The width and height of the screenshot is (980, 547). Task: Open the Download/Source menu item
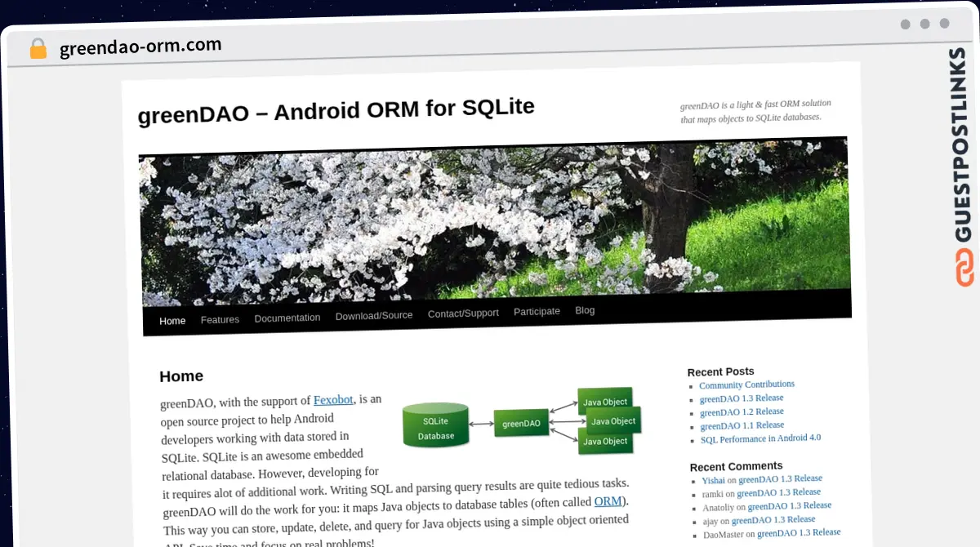pyautogui.click(x=374, y=315)
